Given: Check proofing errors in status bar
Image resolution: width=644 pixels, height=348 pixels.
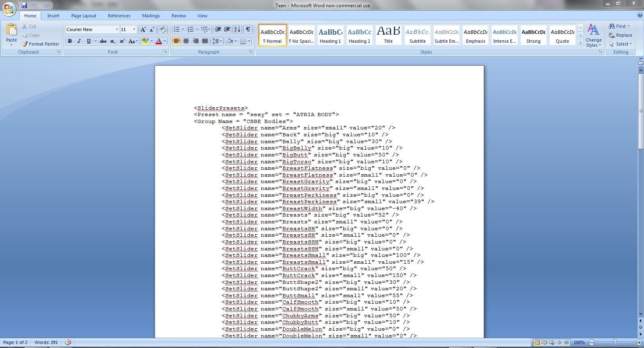Looking at the screenshot, I should 68,342.
